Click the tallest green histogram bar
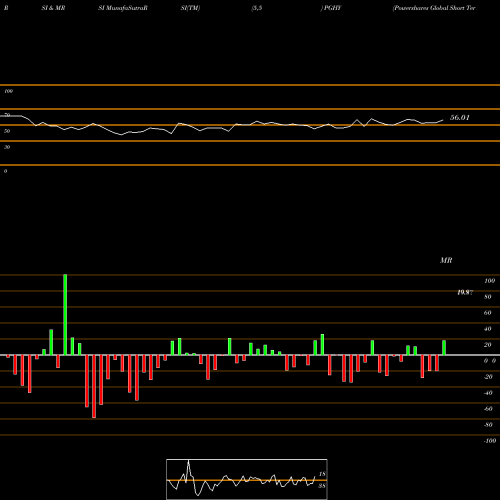The width and height of the screenshot is (500, 500). (65, 315)
